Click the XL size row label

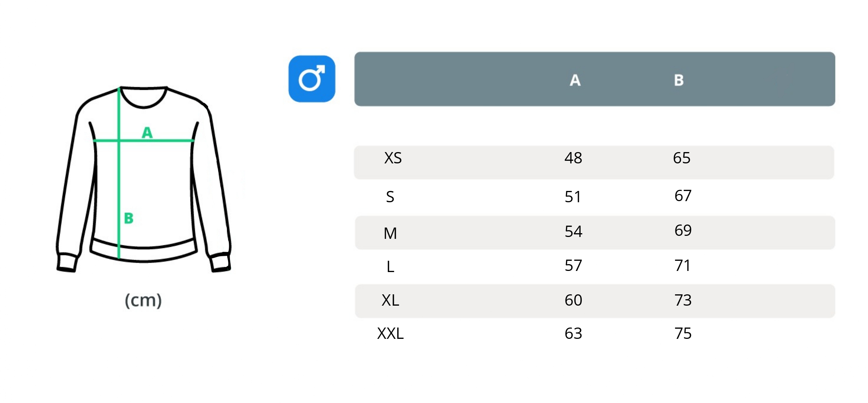coord(390,300)
